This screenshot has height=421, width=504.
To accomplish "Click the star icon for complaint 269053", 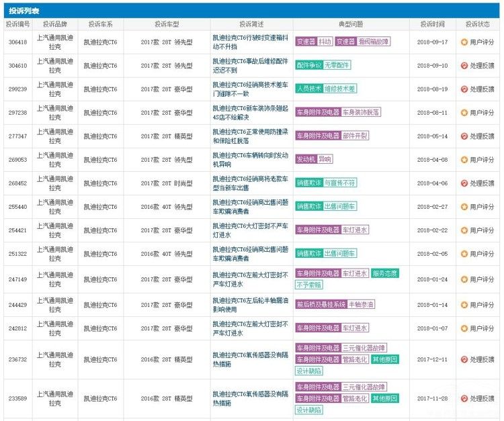I will point(464,159).
